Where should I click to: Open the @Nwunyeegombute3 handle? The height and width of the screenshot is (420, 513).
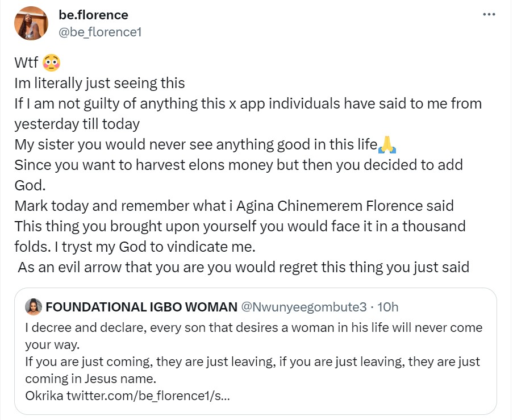tap(305, 307)
